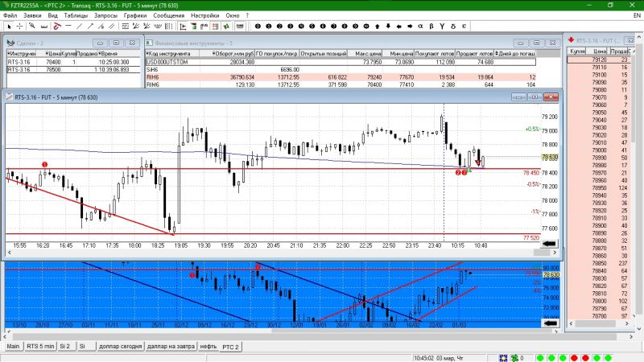Select the horizontal line drawing tool

[68, 26]
